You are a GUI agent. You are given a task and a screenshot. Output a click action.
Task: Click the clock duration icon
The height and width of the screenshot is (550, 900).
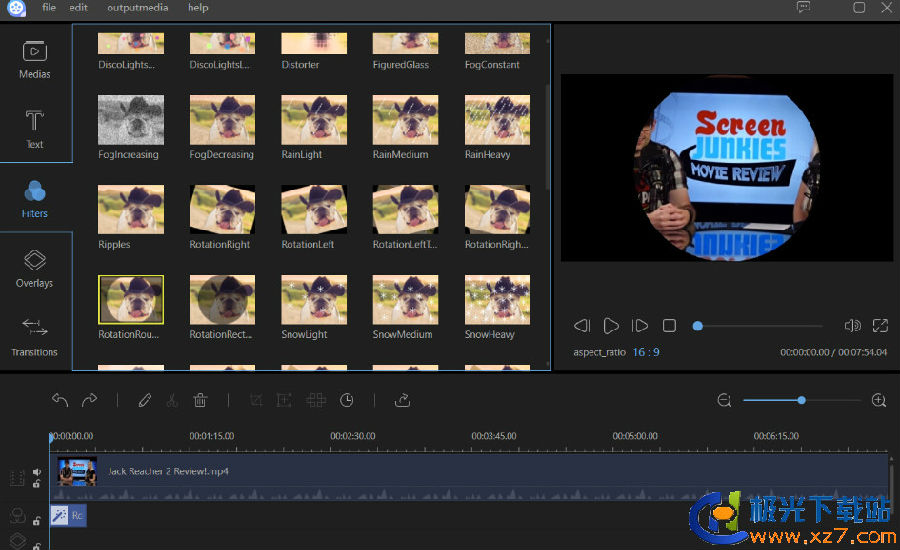click(x=346, y=400)
